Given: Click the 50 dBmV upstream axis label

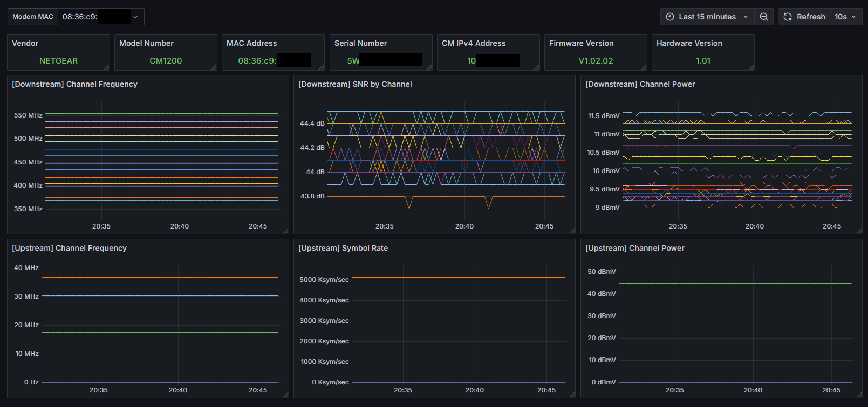Looking at the screenshot, I should (x=602, y=272).
